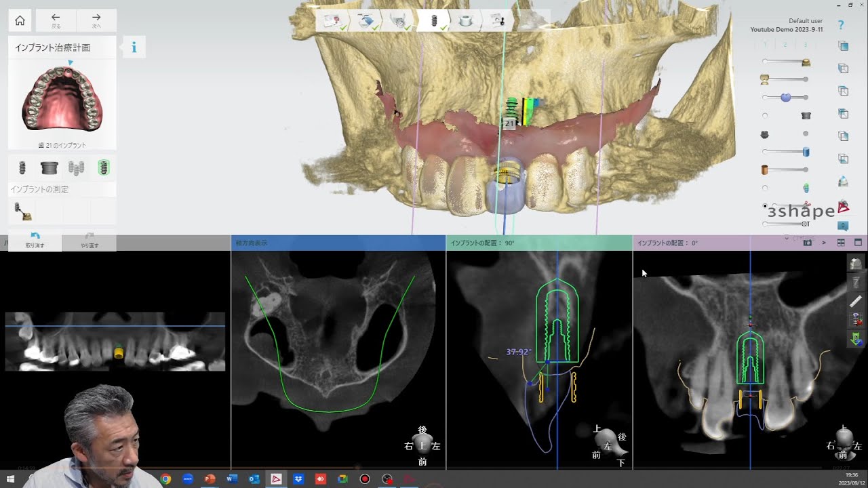
Task: Click the back arrow 戻る button
Action: 56,20
